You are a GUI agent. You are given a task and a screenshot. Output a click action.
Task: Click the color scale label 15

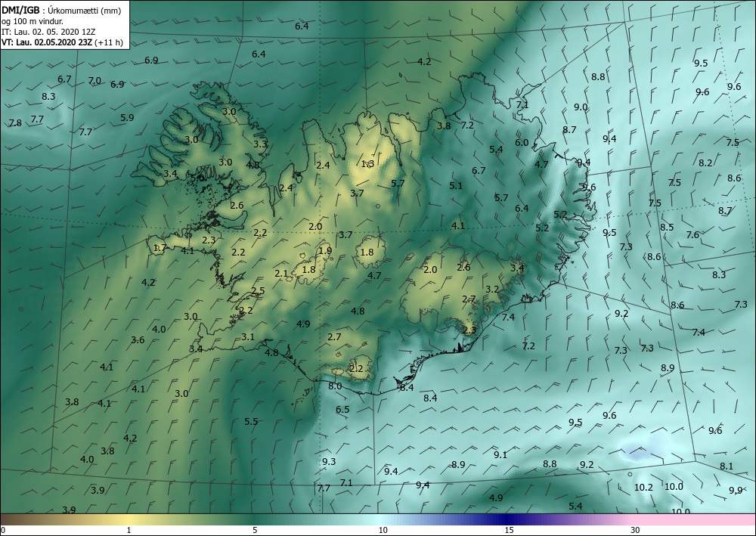tap(509, 531)
